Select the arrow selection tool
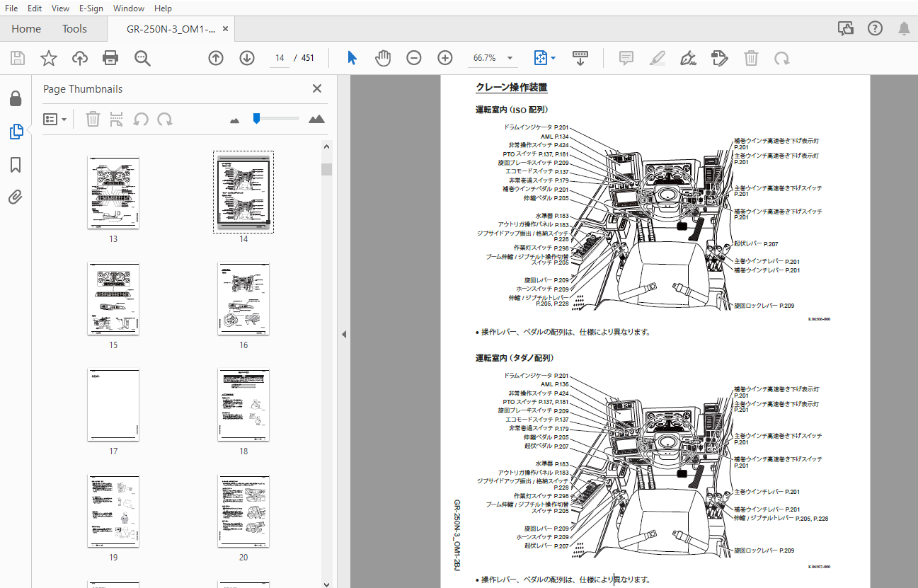Viewport: 918px width, 588px height. click(x=352, y=58)
